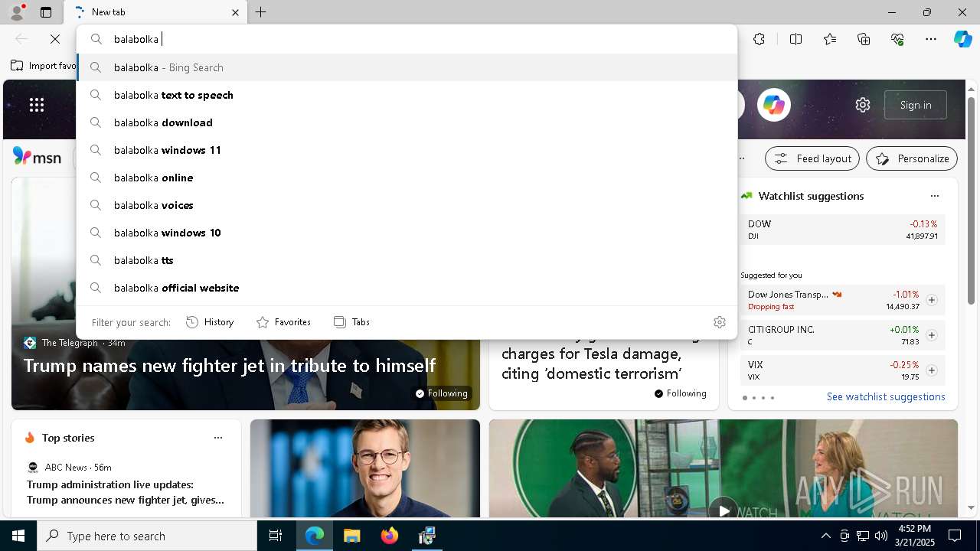Open the Windows Start menu
Screen dimensions: 980x551
click(x=18, y=536)
